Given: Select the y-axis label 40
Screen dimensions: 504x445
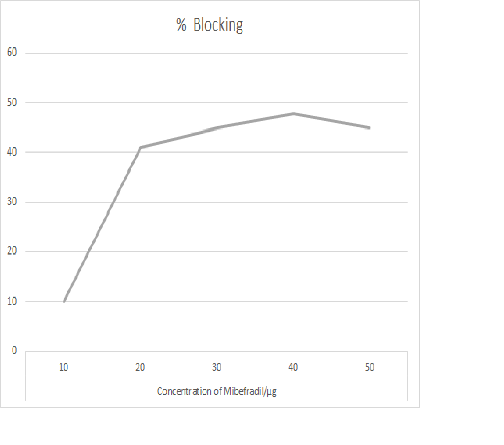Looking at the screenshot, I should [x=12, y=152].
